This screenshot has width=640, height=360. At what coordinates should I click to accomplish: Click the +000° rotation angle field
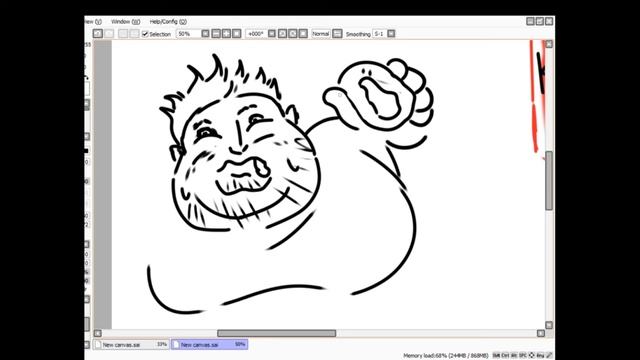(x=256, y=34)
